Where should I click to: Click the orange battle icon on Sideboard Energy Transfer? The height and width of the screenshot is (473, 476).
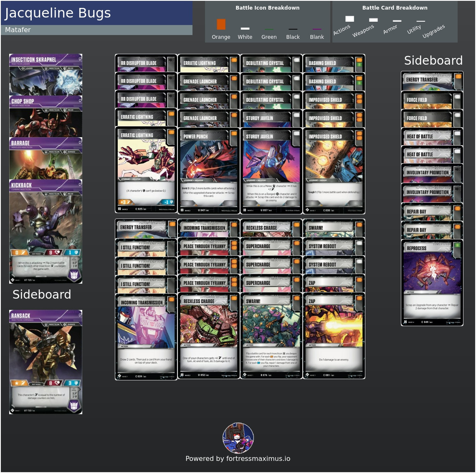tap(458, 76)
